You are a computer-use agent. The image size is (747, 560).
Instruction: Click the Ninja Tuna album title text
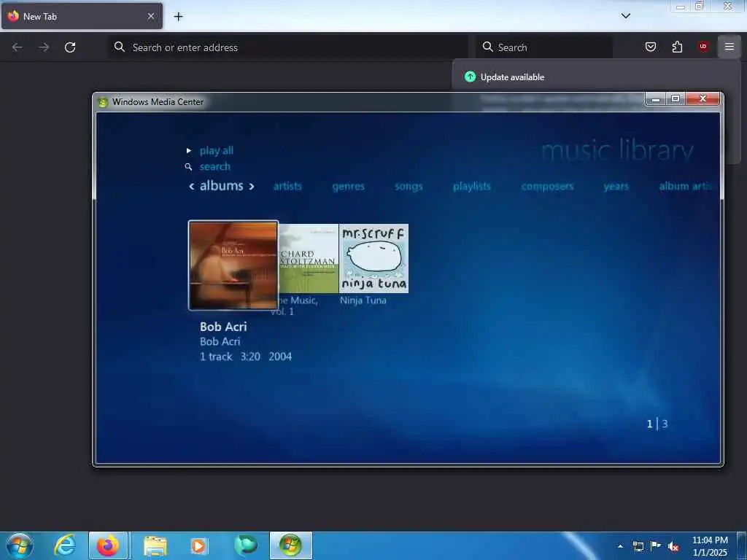(x=363, y=300)
